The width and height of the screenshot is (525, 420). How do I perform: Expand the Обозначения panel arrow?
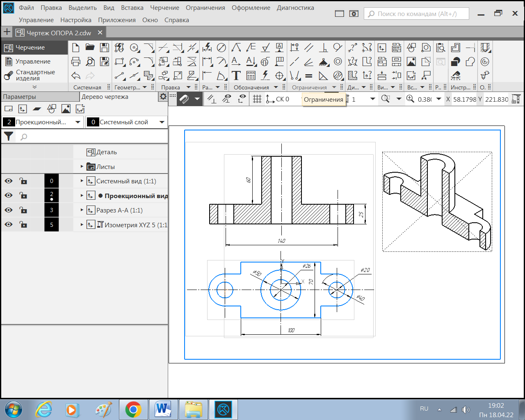pyautogui.click(x=276, y=87)
